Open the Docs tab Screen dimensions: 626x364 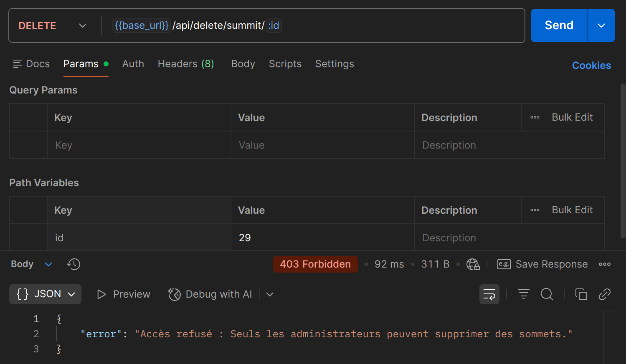(x=31, y=64)
